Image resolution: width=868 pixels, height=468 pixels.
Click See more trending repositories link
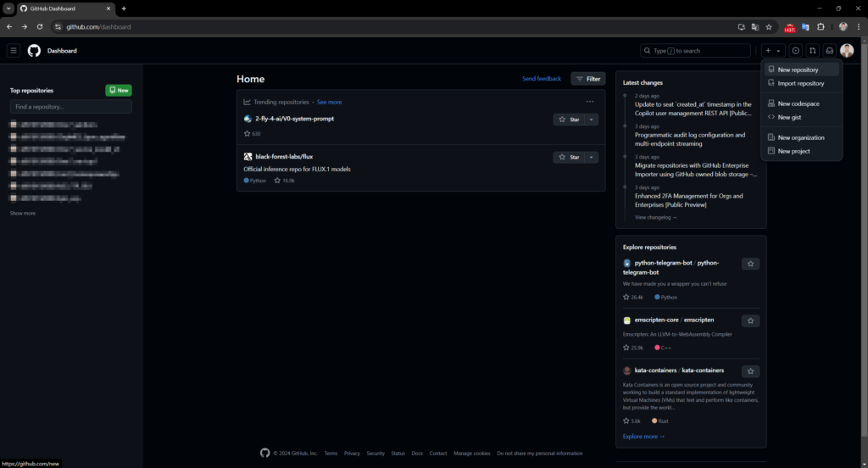pos(330,102)
